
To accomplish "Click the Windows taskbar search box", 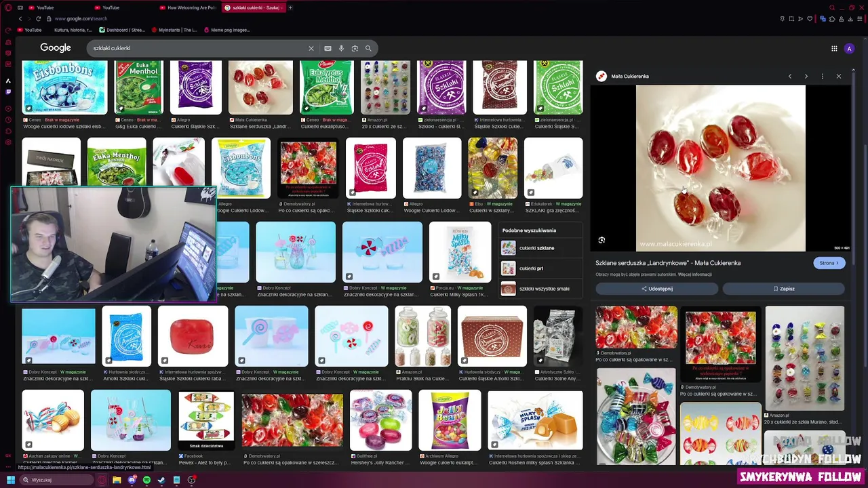I will (56, 480).
